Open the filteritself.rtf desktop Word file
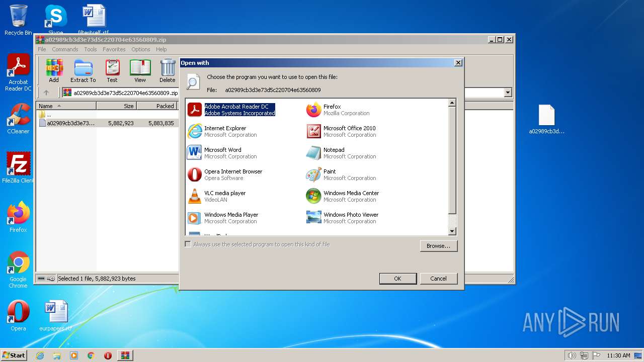 (x=94, y=20)
